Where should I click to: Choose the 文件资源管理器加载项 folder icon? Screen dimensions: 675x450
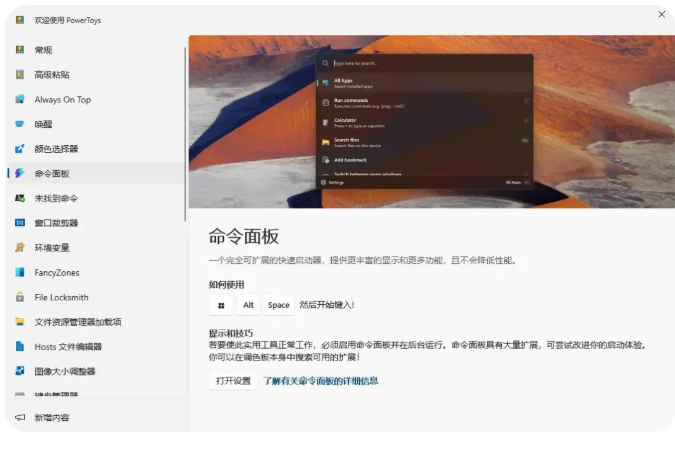(20, 322)
